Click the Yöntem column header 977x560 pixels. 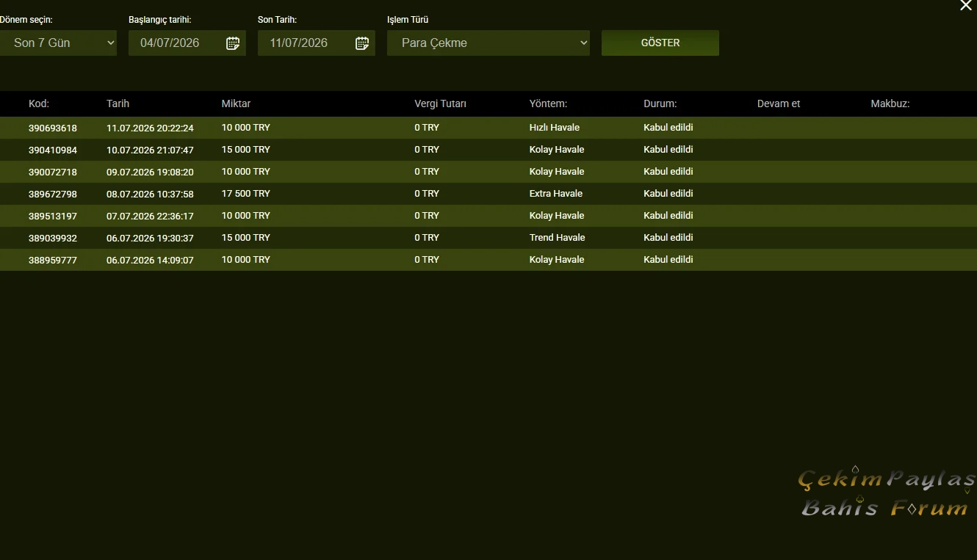[x=548, y=103]
